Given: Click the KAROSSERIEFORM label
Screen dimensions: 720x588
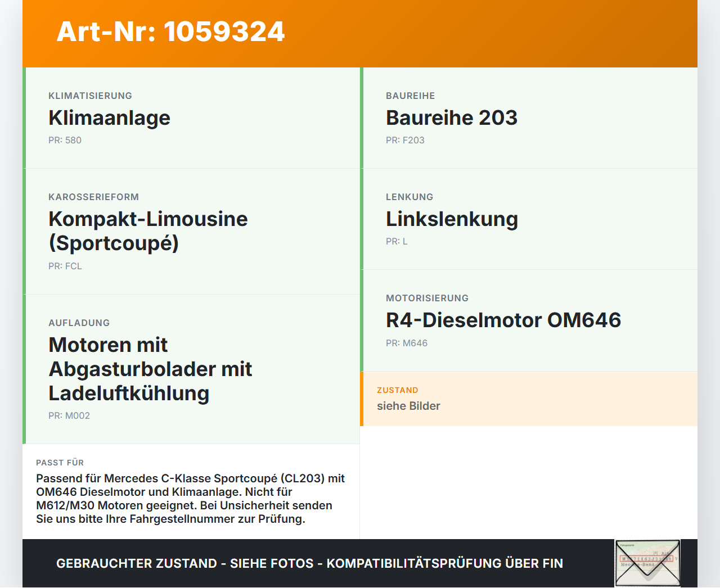Looking at the screenshot, I should pyautogui.click(x=93, y=197).
